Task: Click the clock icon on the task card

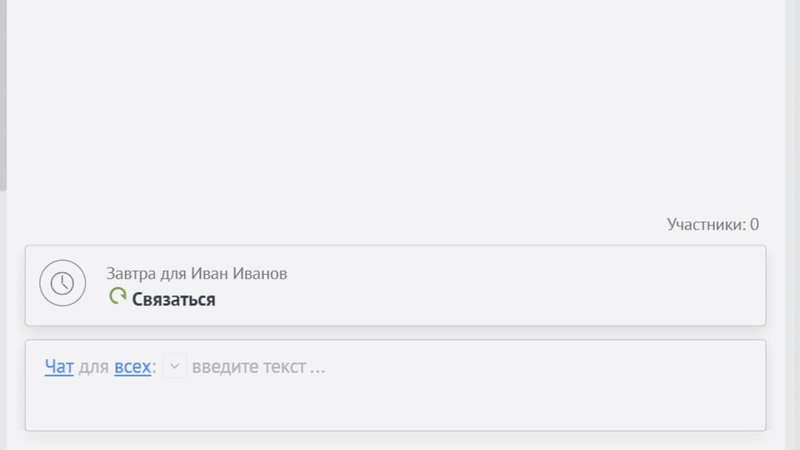Action: [x=62, y=283]
